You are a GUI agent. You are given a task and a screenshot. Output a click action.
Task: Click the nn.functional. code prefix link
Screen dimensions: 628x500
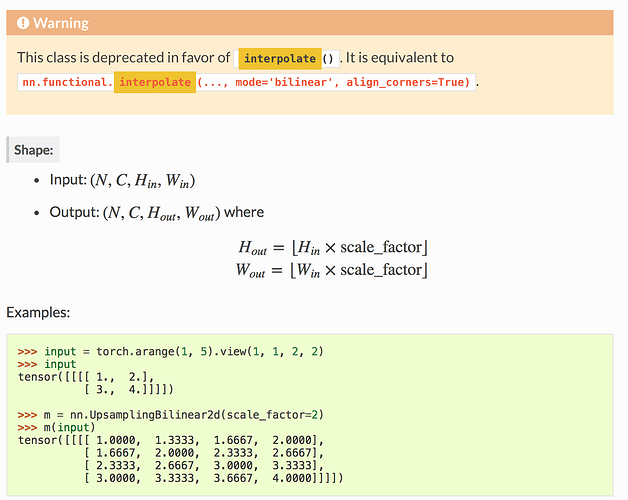pyautogui.click(x=67, y=82)
